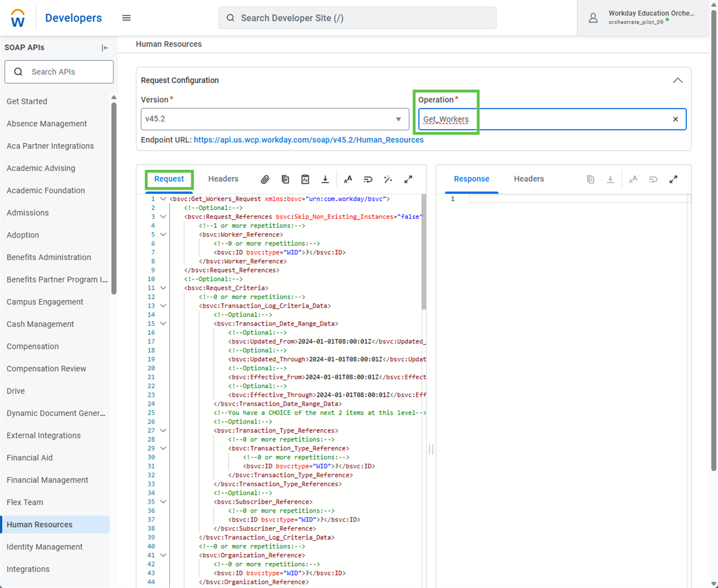The height and width of the screenshot is (588, 718).
Task: Toggle word wrap in response pane
Action: click(653, 179)
